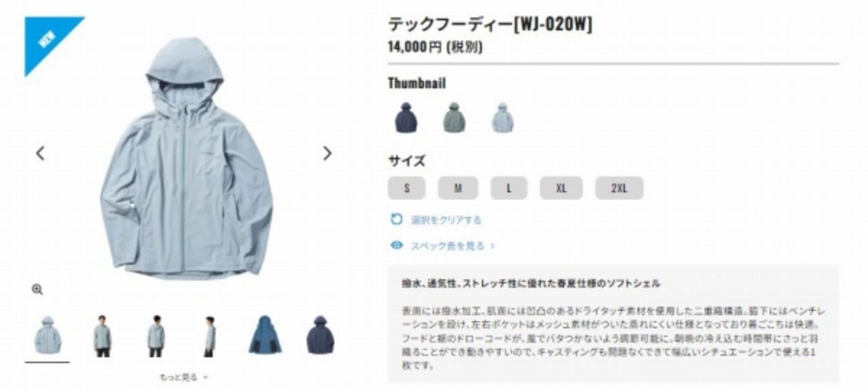Choose size 2XL
This screenshot has width=868, height=392.
[619, 188]
